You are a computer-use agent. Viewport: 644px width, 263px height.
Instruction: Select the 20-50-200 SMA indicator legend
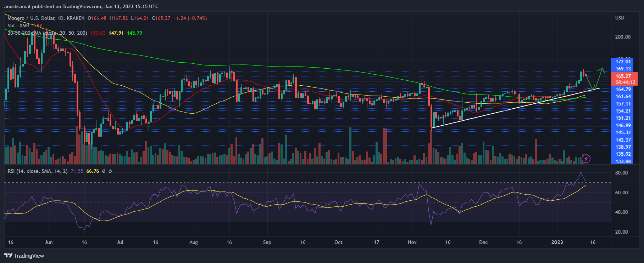pos(47,33)
